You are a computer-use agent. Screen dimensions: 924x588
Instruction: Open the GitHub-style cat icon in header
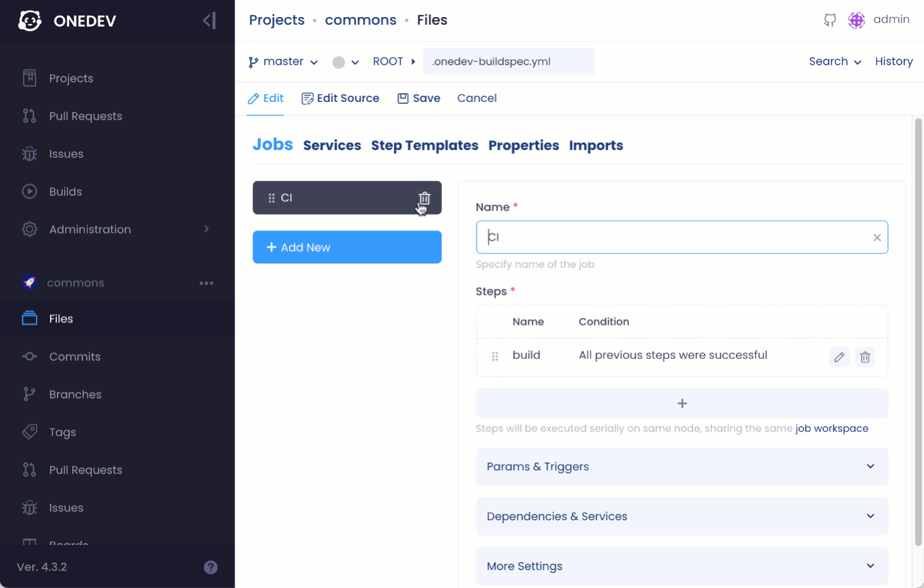pyautogui.click(x=830, y=20)
